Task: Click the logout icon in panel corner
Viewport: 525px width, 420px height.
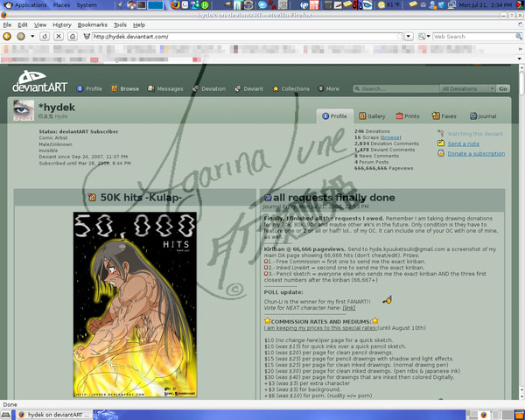Action: coord(521,5)
